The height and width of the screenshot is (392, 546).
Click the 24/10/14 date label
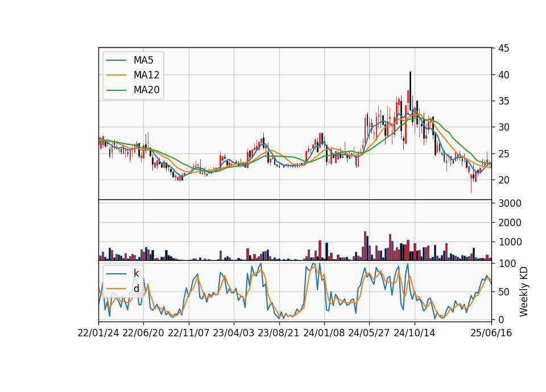tap(415, 333)
